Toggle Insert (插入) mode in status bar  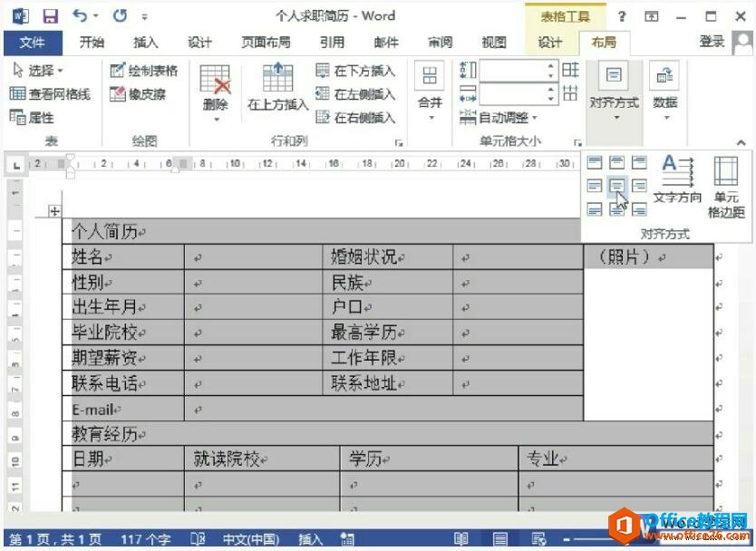click(310, 539)
